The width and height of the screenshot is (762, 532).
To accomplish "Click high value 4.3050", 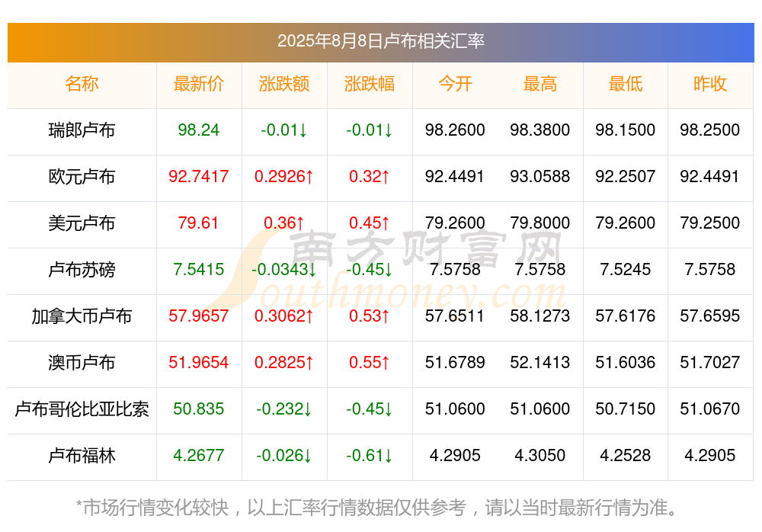I will pyautogui.click(x=540, y=455).
